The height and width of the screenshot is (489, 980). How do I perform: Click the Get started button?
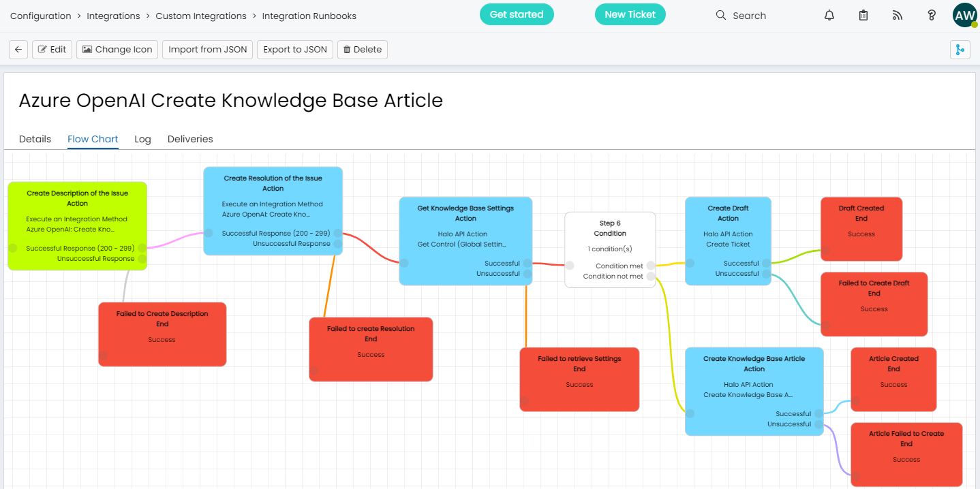pyautogui.click(x=517, y=14)
